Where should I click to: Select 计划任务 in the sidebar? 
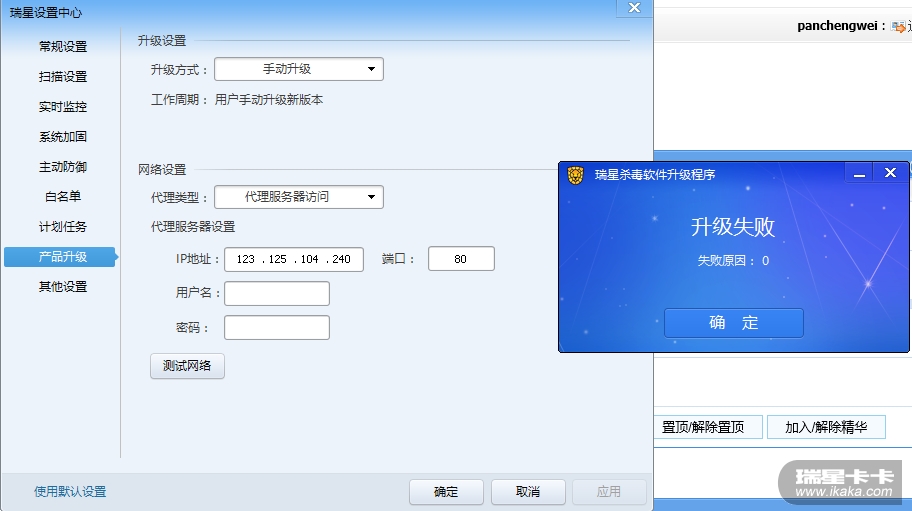tap(63, 227)
